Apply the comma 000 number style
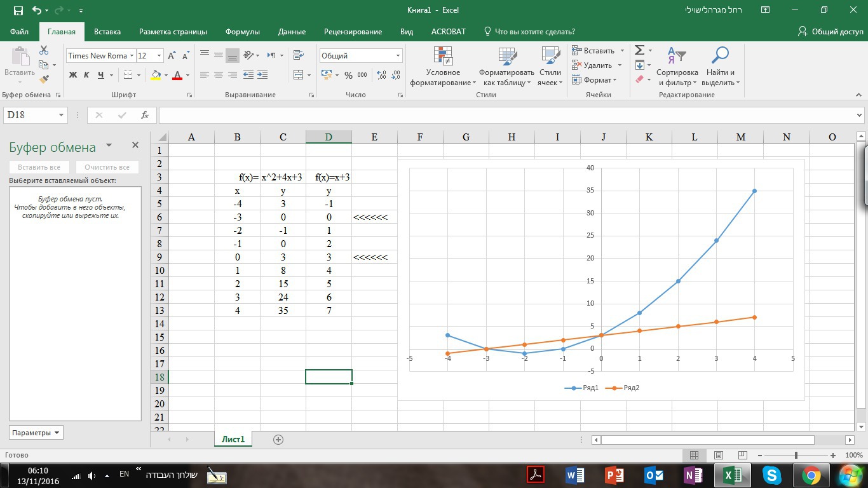 (x=362, y=75)
